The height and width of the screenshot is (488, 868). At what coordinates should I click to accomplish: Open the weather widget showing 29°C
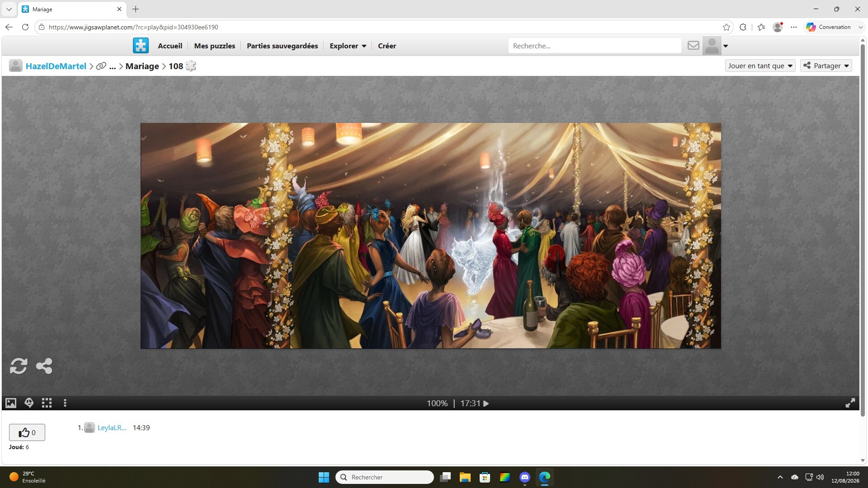(27, 477)
